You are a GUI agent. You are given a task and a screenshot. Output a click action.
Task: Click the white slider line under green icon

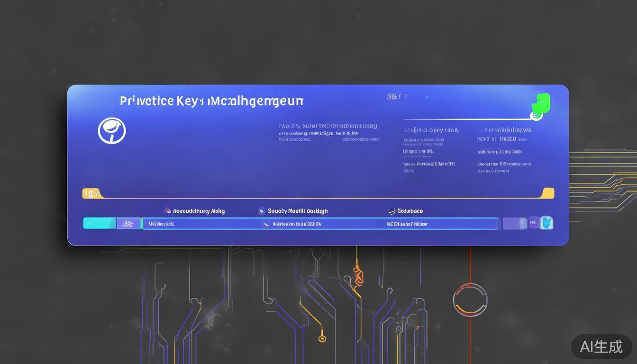(x=467, y=119)
